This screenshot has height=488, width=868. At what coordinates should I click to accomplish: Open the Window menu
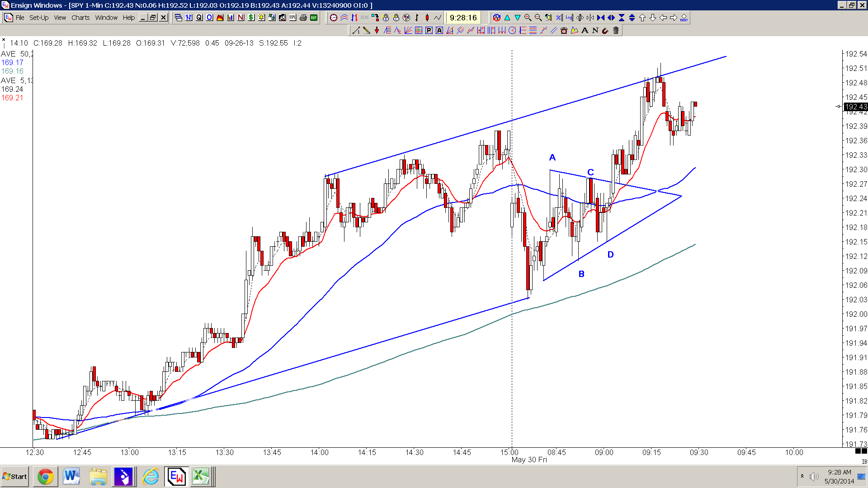click(x=106, y=18)
